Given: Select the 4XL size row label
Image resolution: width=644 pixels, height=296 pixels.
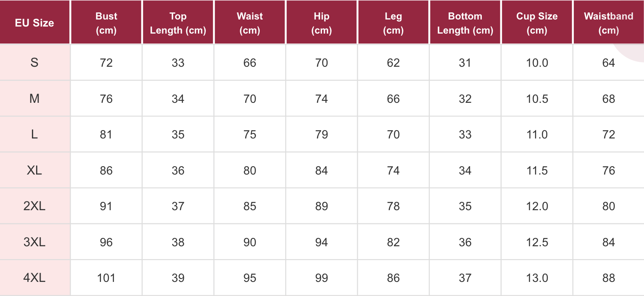Looking at the screenshot, I should pos(34,278).
